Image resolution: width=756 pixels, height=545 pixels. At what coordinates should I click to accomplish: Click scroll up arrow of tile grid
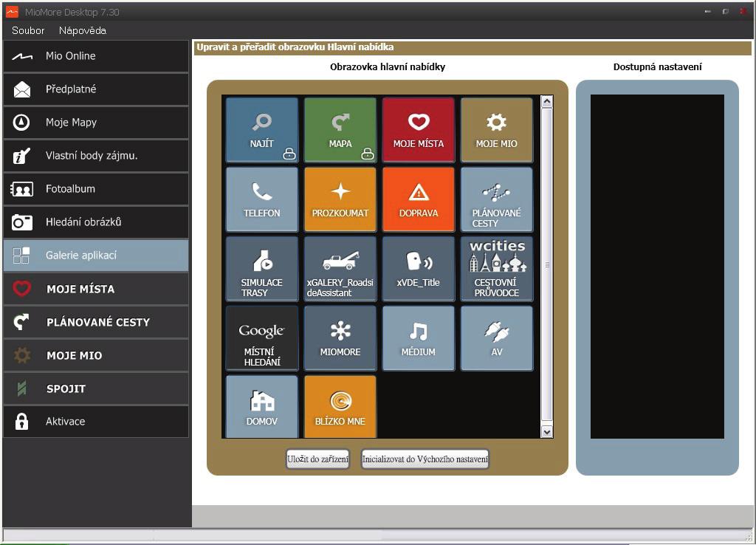coord(547,101)
